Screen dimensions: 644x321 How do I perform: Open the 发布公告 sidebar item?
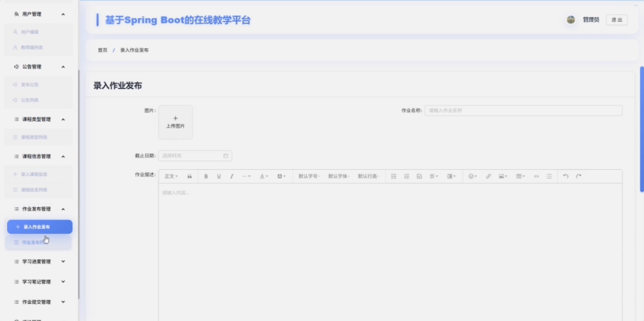point(39,84)
